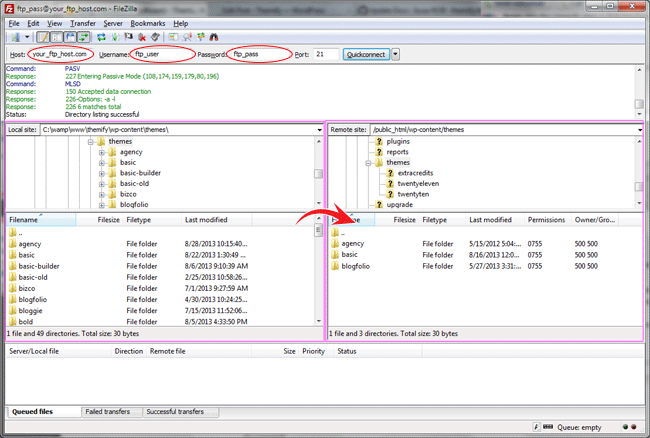The image size is (650, 438).
Task: Click in the Host input field
Action: point(60,54)
